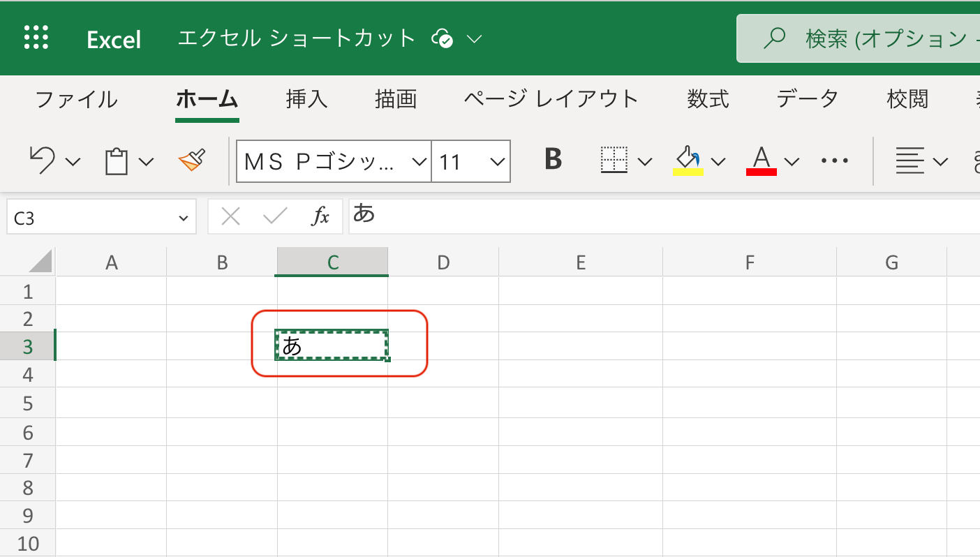
Task: Select column D header
Action: click(444, 262)
